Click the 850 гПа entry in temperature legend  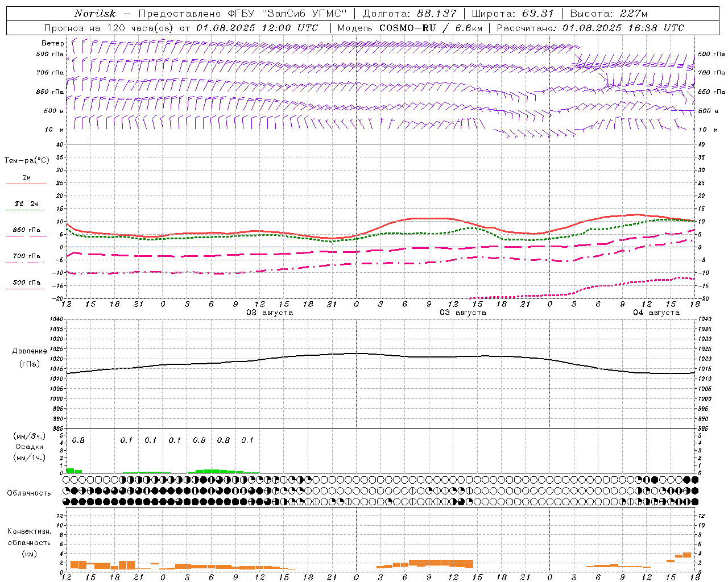click(27, 230)
